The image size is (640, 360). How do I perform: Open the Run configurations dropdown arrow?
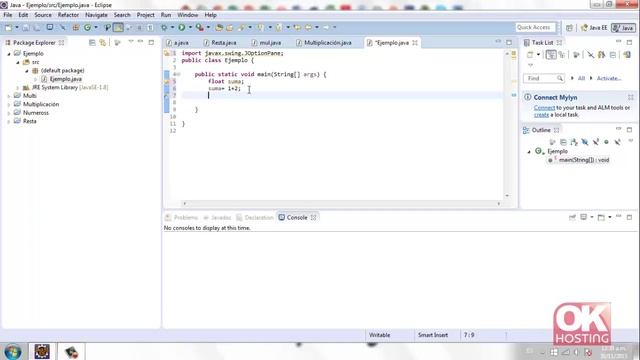pyautogui.click(x=190, y=27)
